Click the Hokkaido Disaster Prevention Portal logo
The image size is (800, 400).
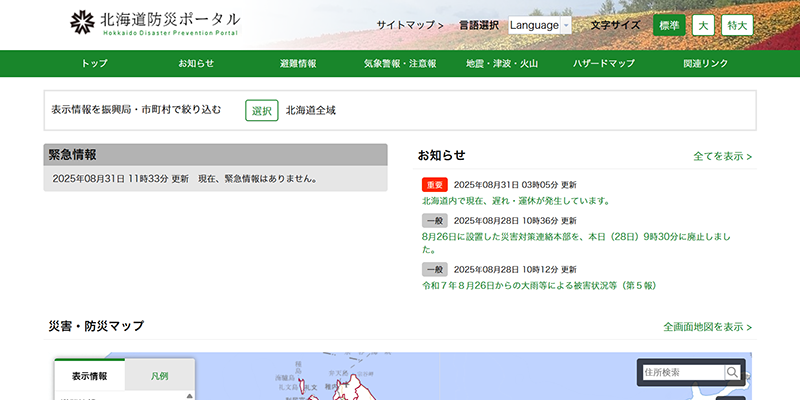tap(155, 22)
